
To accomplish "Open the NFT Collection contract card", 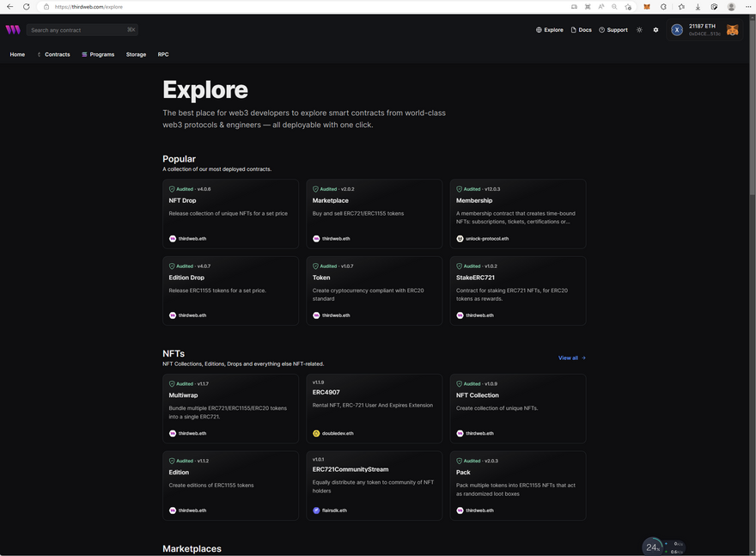I will click(518, 409).
